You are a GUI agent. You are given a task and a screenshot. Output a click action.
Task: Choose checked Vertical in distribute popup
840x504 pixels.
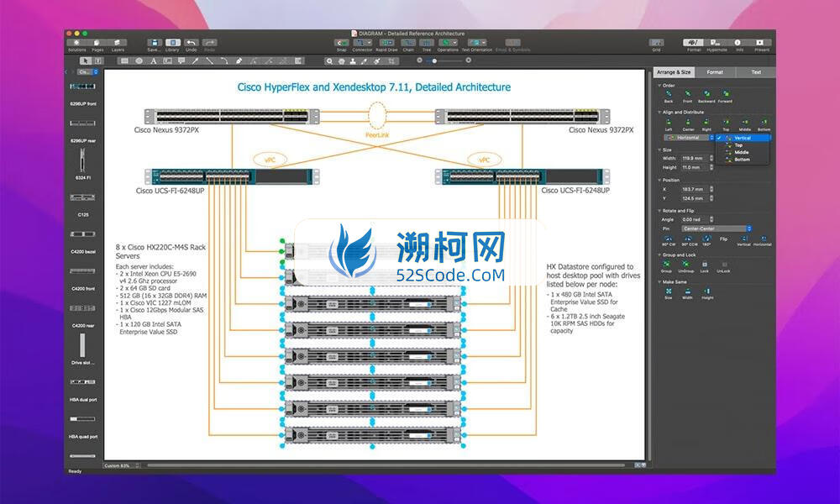[743, 139]
